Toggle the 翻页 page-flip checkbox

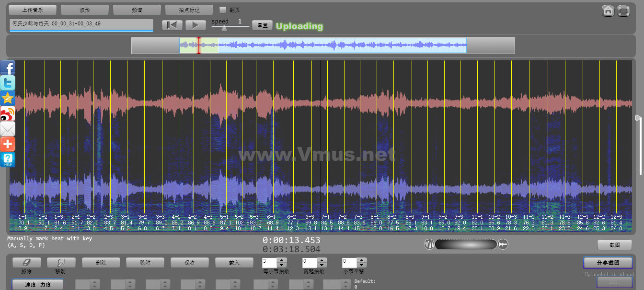click(222, 10)
